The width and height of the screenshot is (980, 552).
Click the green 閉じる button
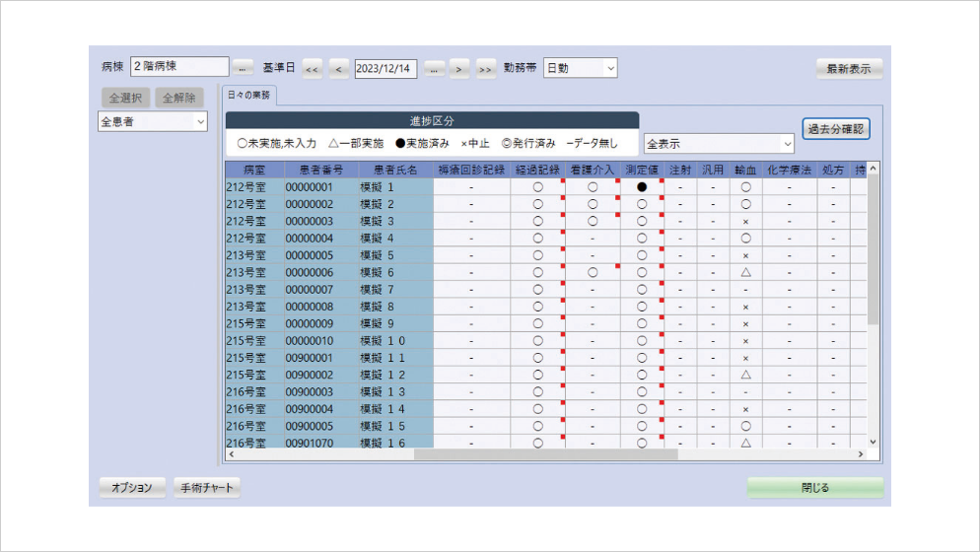814,488
